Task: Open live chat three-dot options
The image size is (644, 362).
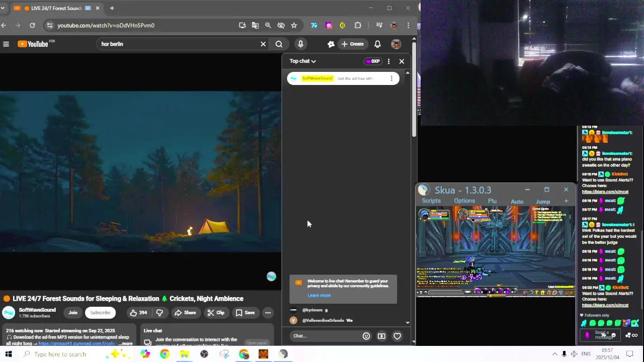Action: pyautogui.click(x=388, y=61)
